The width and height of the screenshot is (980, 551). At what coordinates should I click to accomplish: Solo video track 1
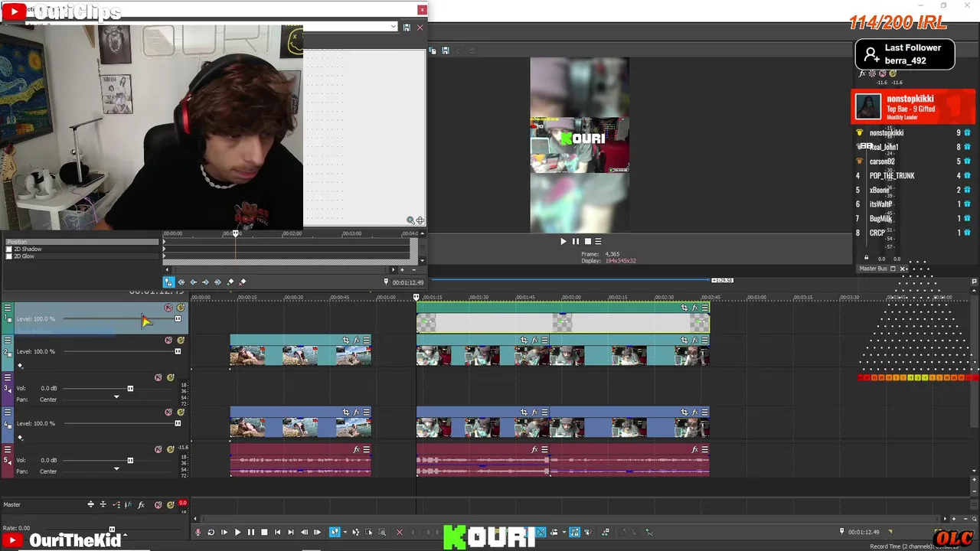tap(181, 308)
